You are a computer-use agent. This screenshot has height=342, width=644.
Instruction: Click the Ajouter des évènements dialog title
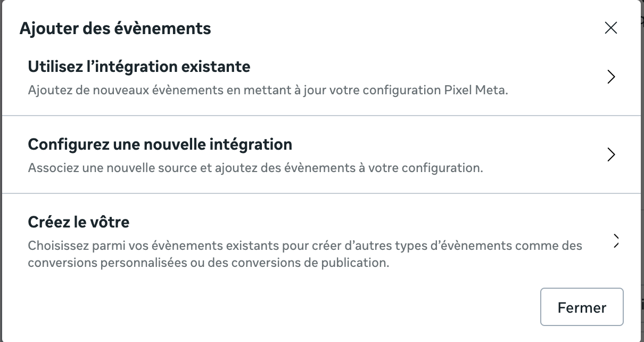point(115,29)
